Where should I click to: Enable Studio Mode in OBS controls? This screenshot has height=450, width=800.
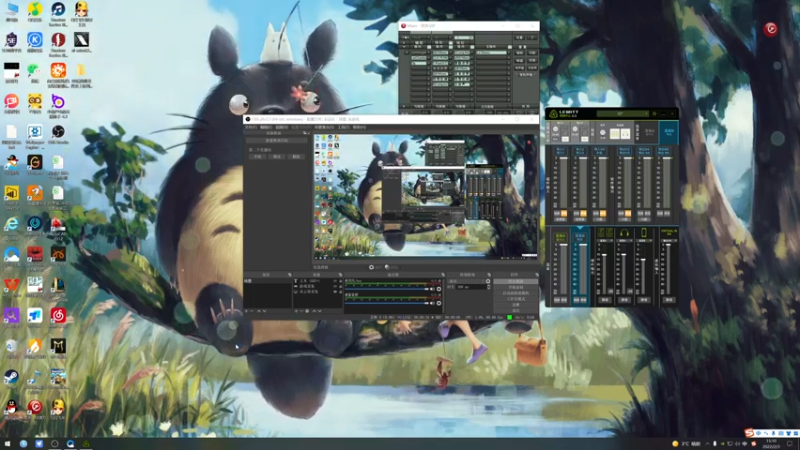(x=516, y=298)
